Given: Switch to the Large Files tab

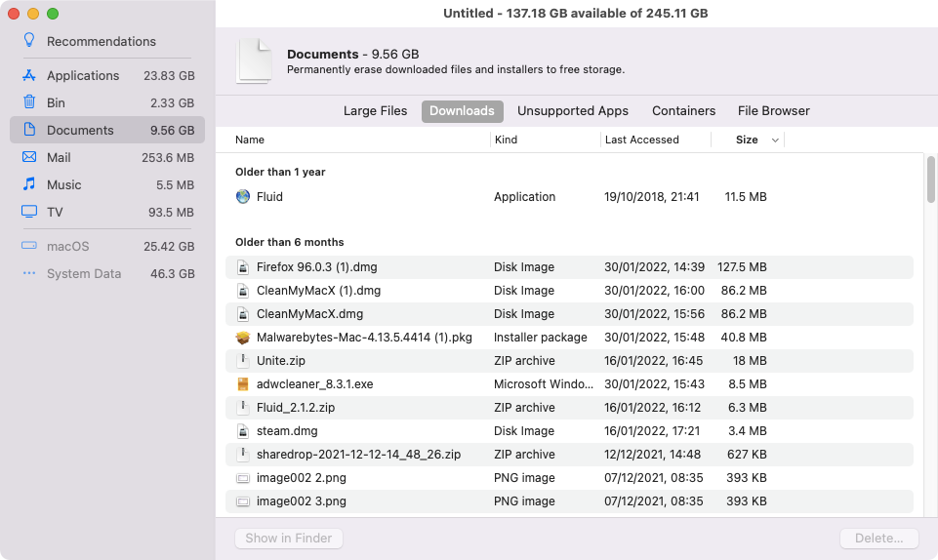Looking at the screenshot, I should tap(375, 111).
